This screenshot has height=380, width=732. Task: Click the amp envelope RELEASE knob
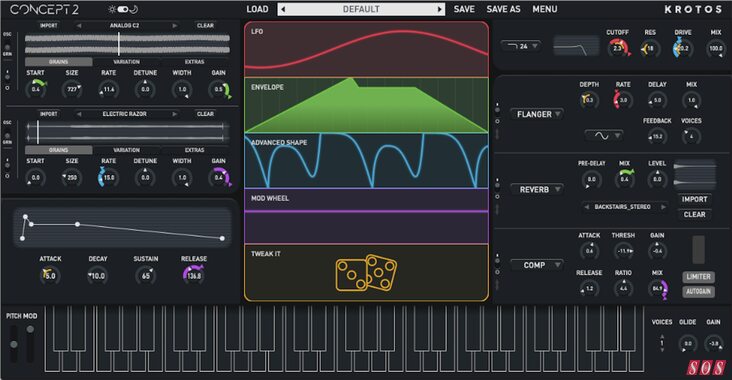(194, 275)
